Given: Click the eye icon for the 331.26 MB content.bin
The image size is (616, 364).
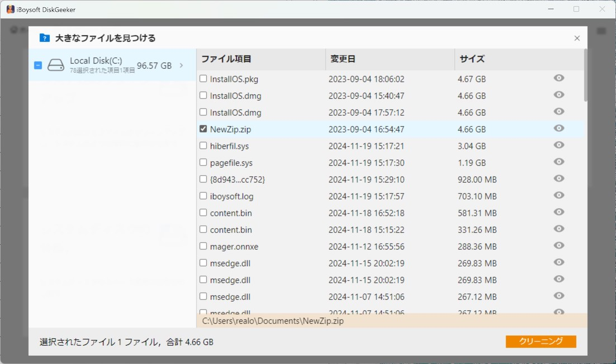Looking at the screenshot, I should pyautogui.click(x=558, y=229).
